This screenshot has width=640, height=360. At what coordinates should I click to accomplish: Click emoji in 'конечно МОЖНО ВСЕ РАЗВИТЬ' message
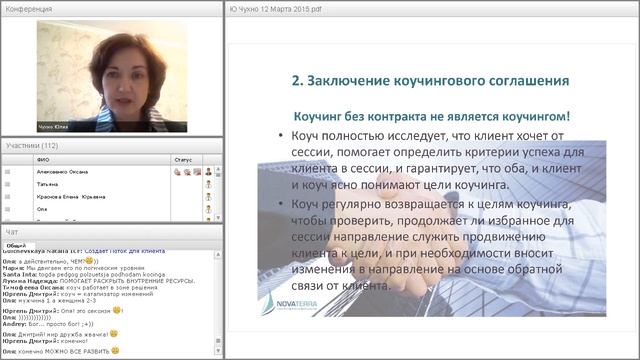coord(115,350)
